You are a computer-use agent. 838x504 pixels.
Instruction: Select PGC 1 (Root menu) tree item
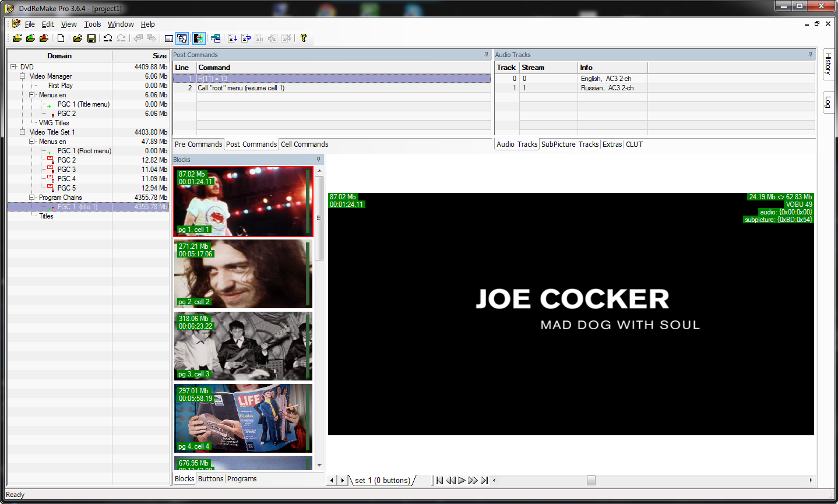point(84,151)
